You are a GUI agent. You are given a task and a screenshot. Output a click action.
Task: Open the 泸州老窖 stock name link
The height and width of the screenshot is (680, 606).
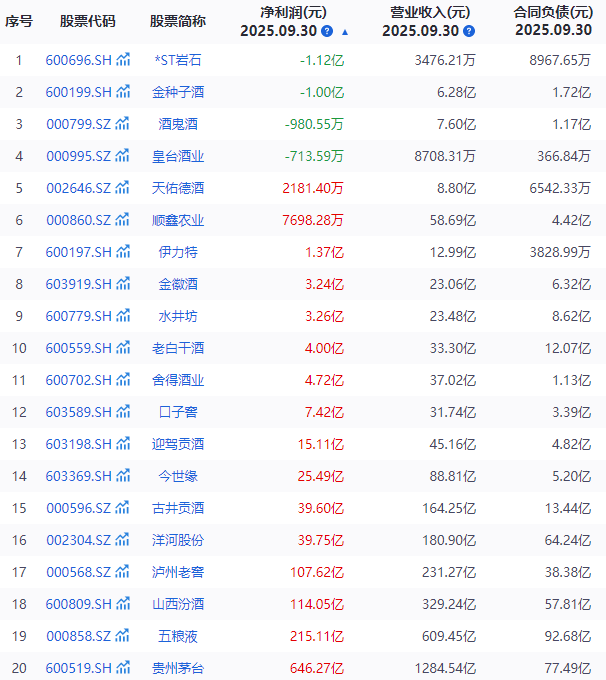pyautogui.click(x=178, y=572)
